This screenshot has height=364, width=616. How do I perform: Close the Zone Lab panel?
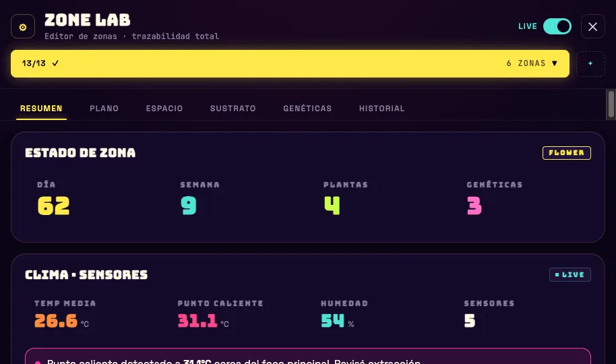[592, 26]
